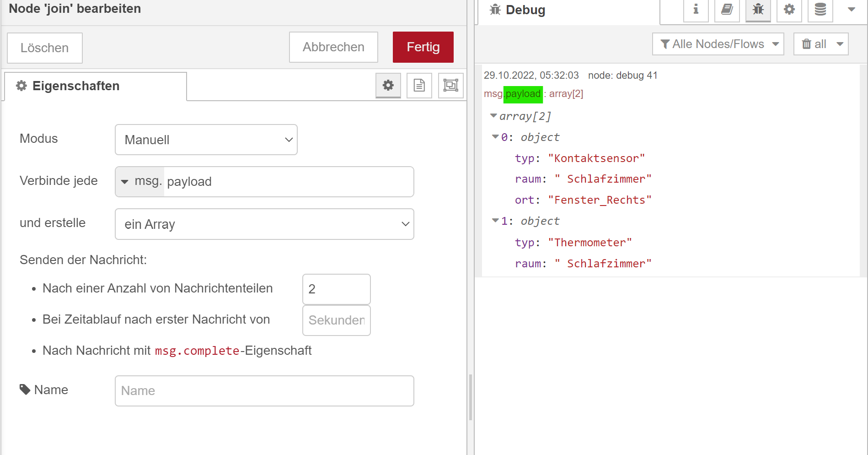
Task: Open the 'ein Array' output dropdown
Action: click(264, 224)
